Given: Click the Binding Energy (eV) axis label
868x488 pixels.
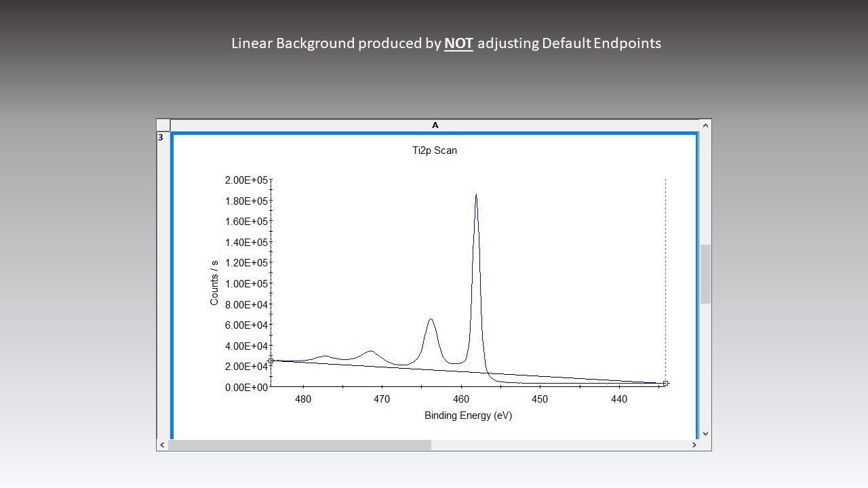Looking at the screenshot, I should click(468, 415).
